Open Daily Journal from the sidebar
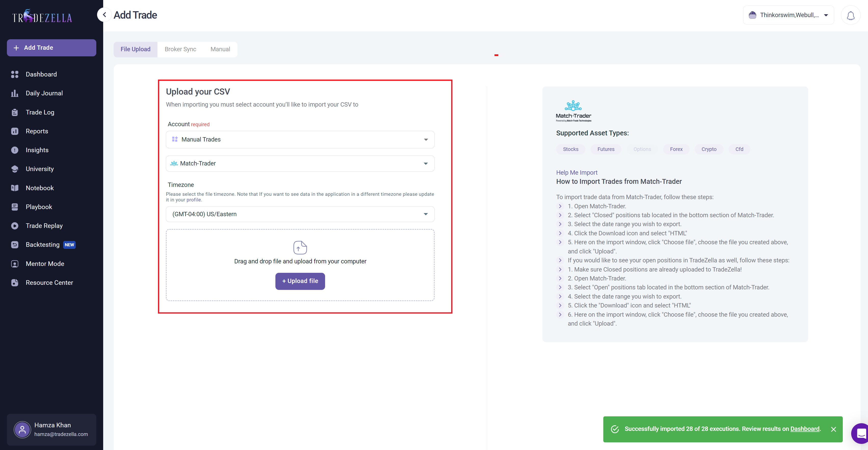 (44, 93)
